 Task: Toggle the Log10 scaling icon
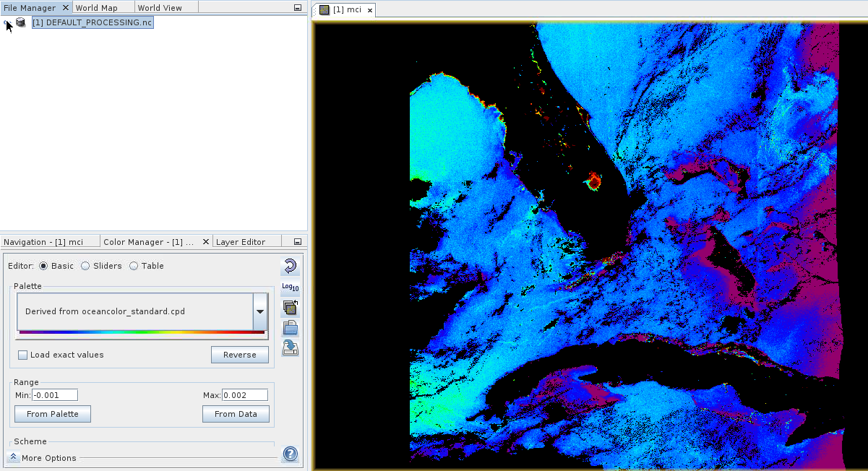290,287
